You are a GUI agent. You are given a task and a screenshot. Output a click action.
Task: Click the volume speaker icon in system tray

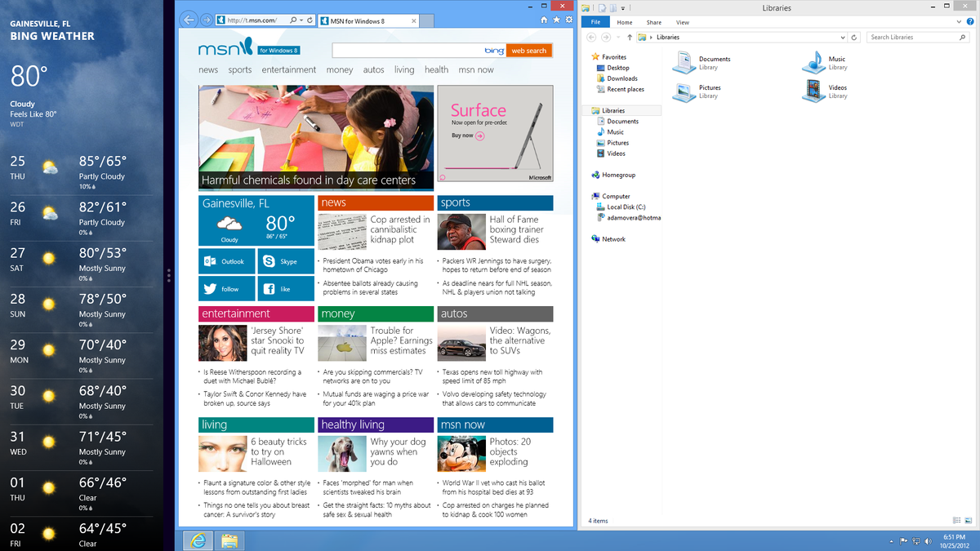tap(929, 541)
